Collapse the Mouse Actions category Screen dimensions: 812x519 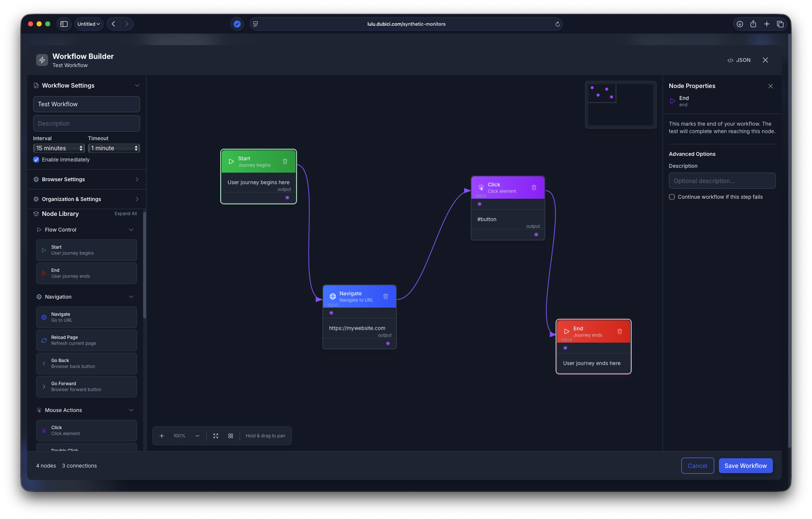[131, 410]
